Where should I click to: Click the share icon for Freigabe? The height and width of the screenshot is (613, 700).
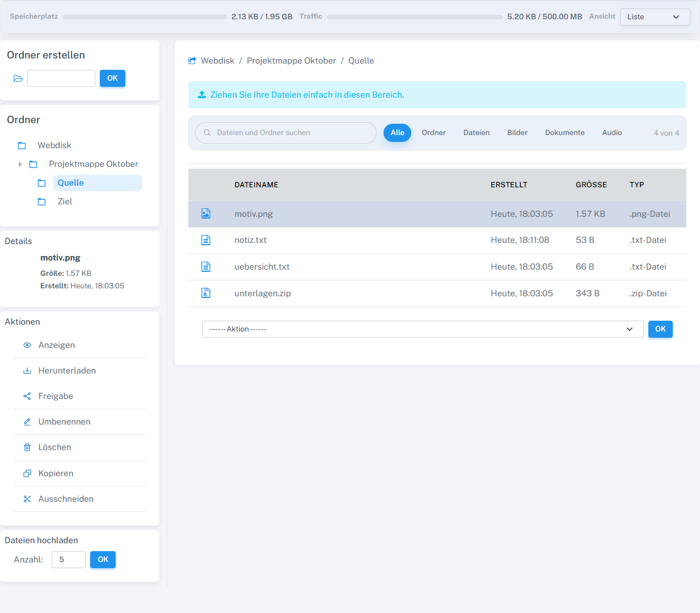tap(27, 396)
